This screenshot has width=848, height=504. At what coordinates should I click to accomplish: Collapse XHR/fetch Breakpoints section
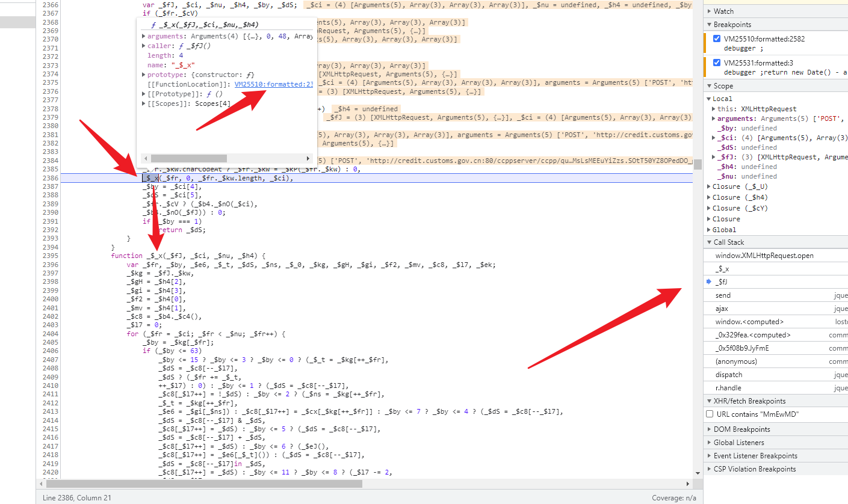click(x=708, y=401)
